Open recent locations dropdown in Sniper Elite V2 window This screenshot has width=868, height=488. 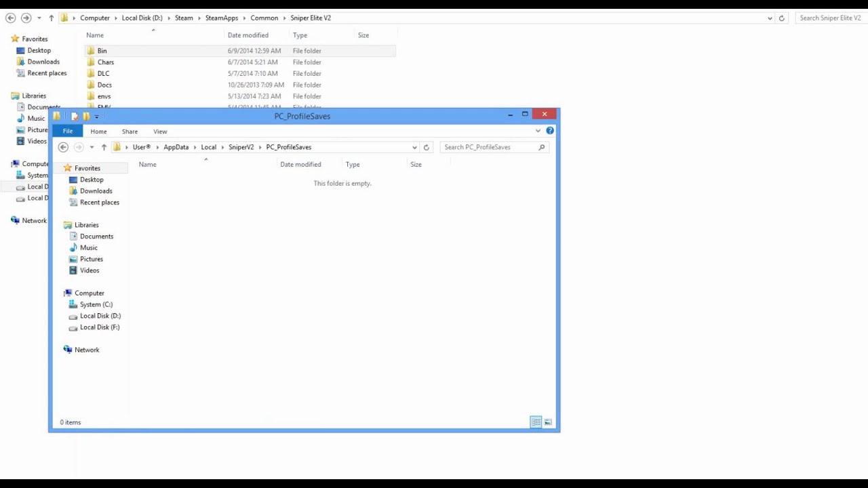(39, 18)
